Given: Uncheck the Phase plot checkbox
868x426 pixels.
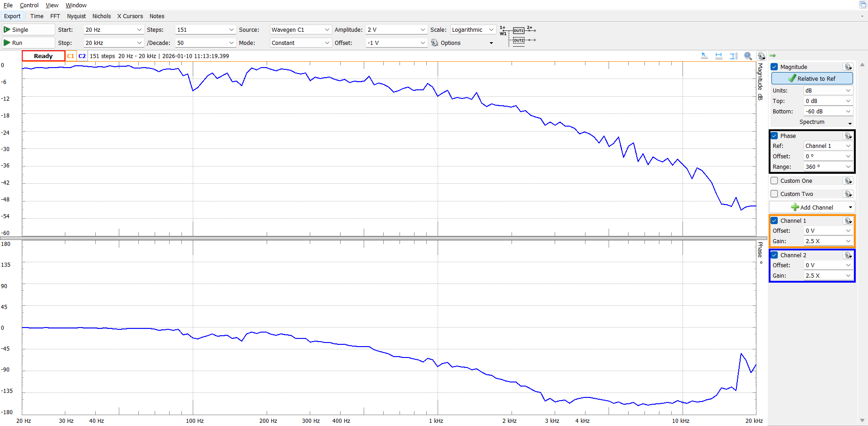Looking at the screenshot, I should (774, 136).
